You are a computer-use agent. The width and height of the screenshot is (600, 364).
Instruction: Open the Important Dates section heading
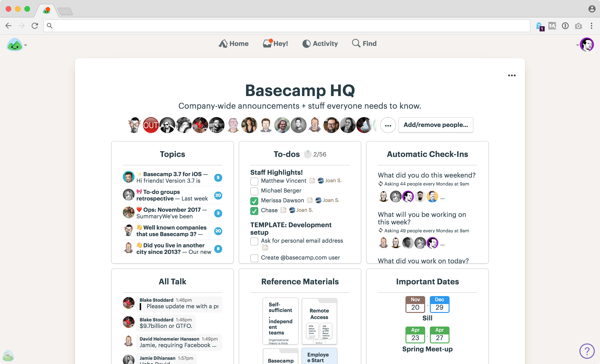pyautogui.click(x=427, y=282)
